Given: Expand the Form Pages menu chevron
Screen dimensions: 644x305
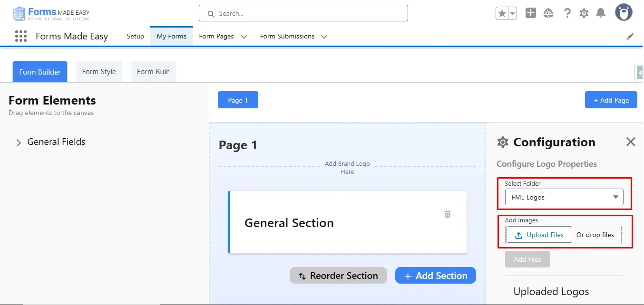Looking at the screenshot, I should tap(244, 37).
